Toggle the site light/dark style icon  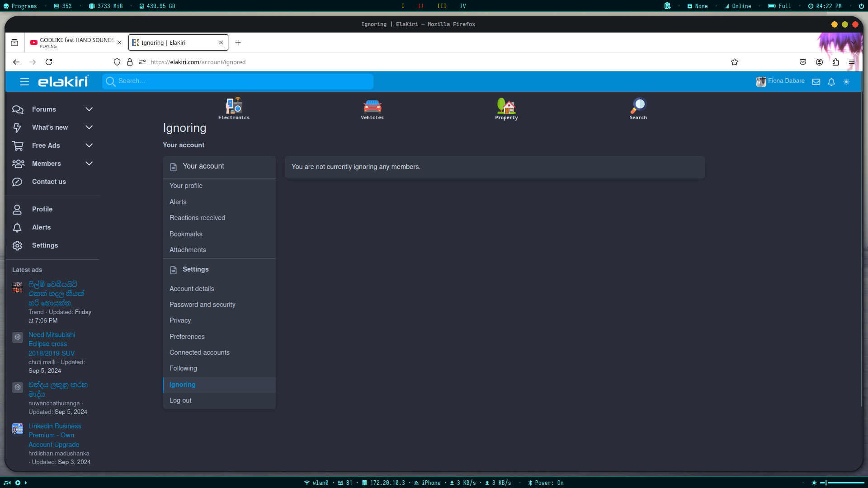[846, 82]
